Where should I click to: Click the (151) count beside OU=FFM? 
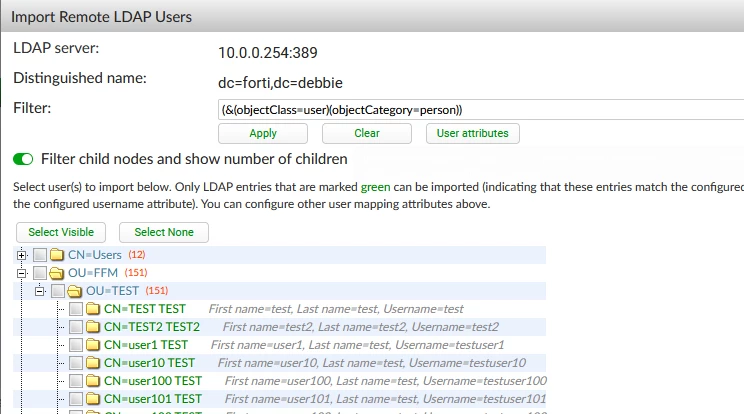coord(136,273)
